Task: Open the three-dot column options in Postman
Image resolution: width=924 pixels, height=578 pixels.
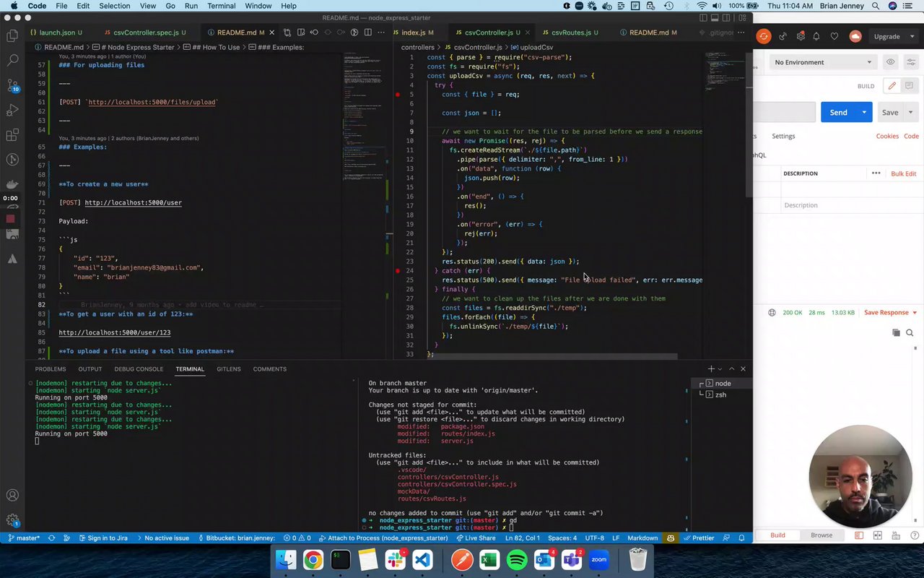Action: click(x=876, y=173)
